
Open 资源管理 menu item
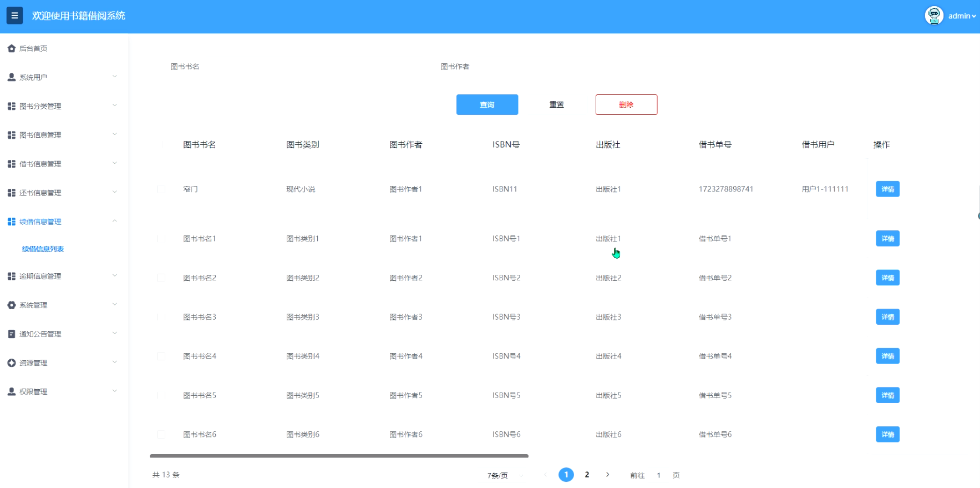click(x=64, y=363)
